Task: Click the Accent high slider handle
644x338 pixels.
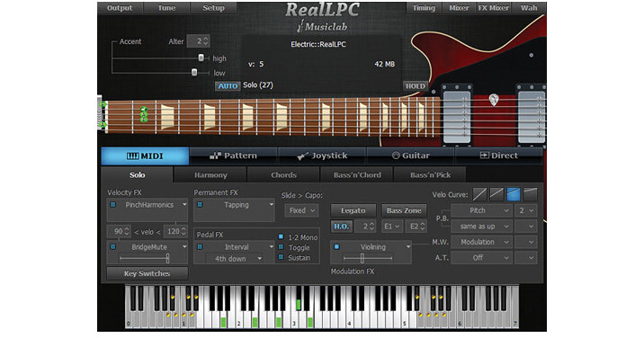Action: point(201,58)
